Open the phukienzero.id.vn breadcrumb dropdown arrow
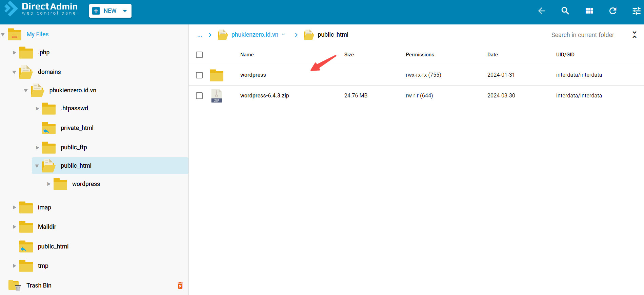The height and width of the screenshot is (295, 644). 283,35
